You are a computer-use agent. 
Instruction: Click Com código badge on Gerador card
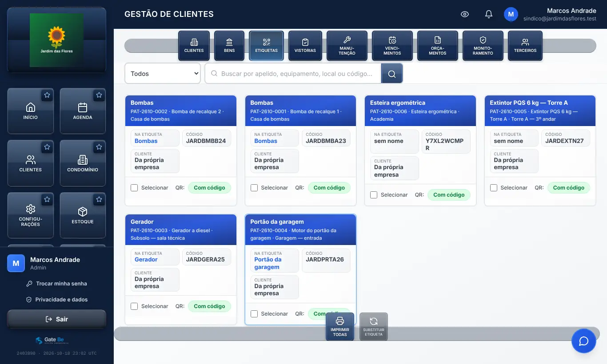[209, 306]
